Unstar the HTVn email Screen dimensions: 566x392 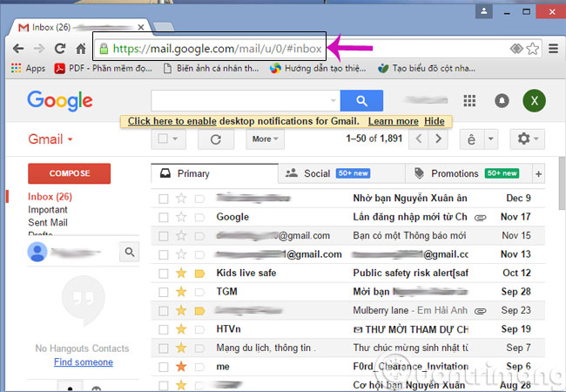point(181,329)
